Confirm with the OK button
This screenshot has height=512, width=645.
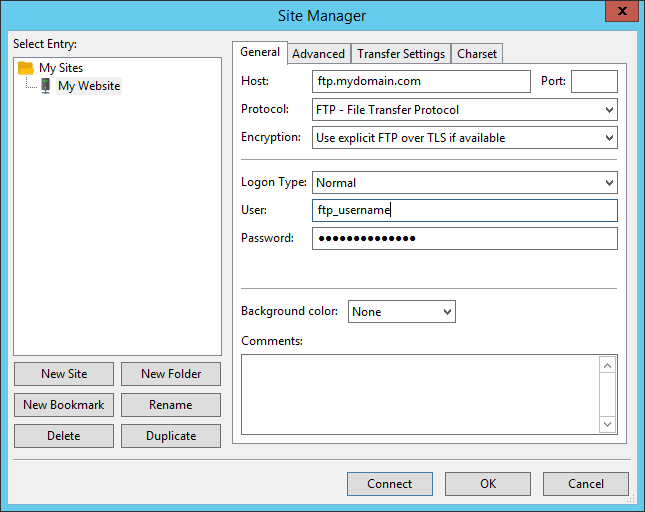[488, 484]
